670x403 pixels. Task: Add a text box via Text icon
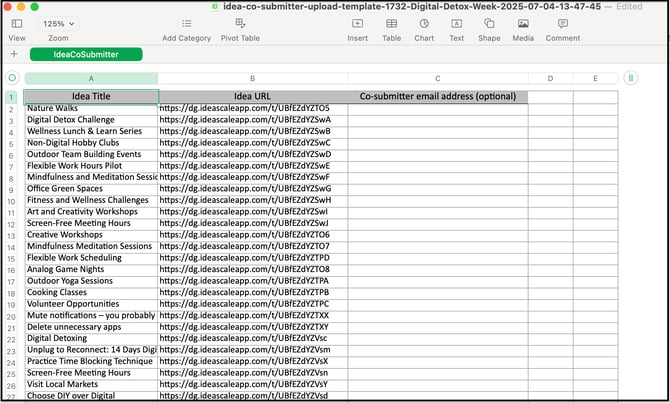click(456, 23)
